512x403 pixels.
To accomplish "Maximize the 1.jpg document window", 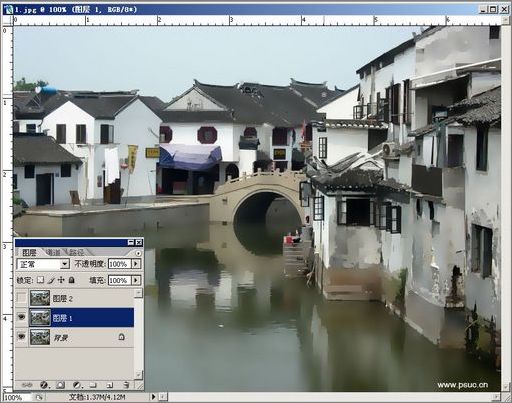I will pos(494,9).
